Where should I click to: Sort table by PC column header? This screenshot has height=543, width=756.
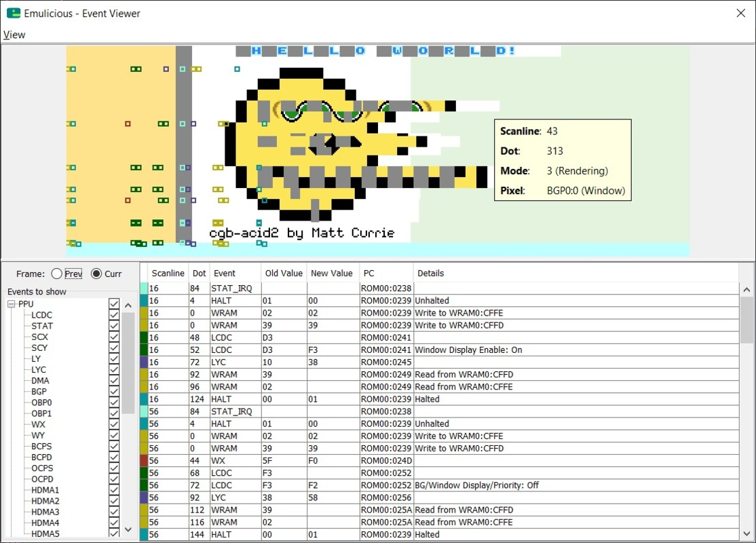tap(386, 273)
